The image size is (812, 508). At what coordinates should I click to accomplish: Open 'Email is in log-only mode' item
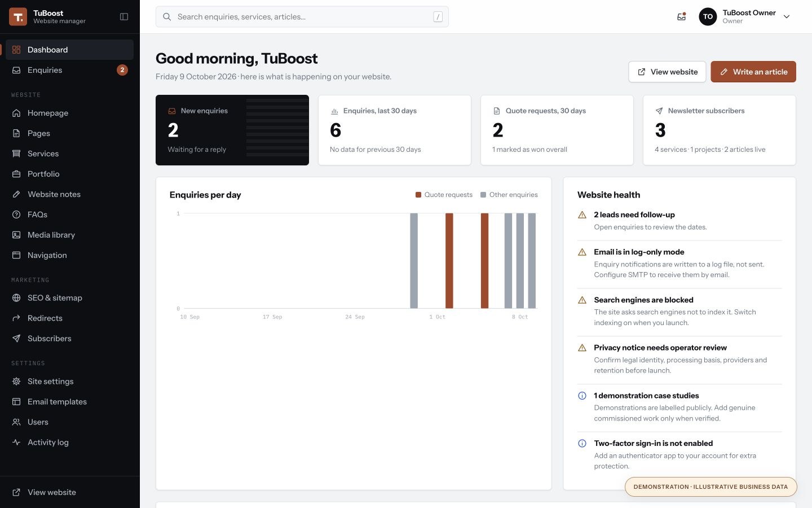click(x=679, y=264)
